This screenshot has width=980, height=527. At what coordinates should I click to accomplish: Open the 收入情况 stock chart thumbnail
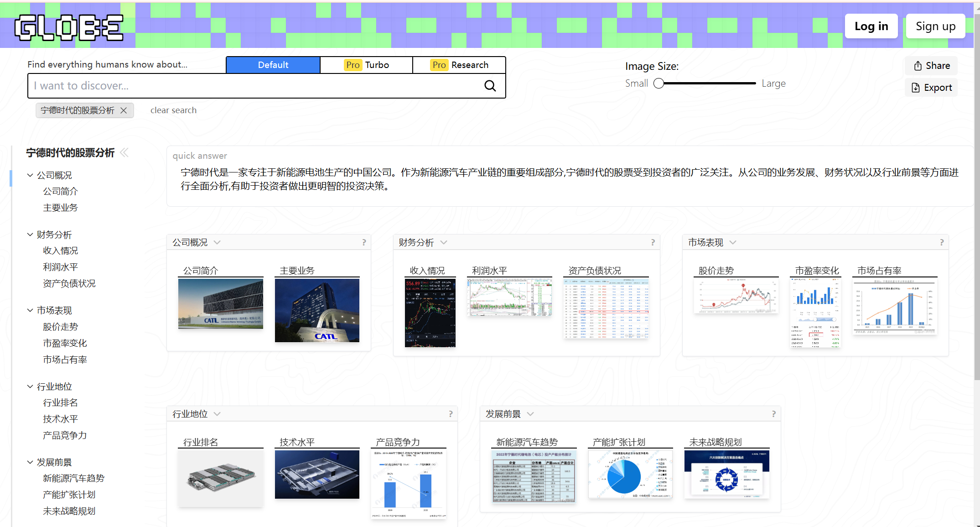pos(430,313)
